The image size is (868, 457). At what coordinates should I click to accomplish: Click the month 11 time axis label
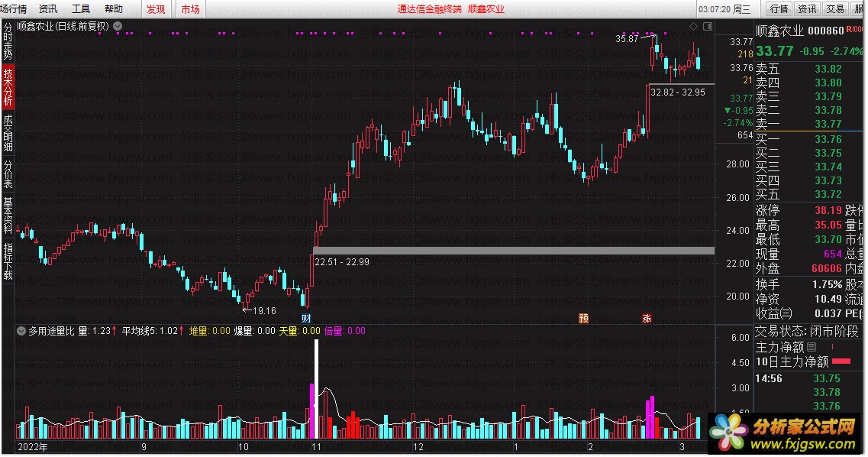click(x=316, y=447)
